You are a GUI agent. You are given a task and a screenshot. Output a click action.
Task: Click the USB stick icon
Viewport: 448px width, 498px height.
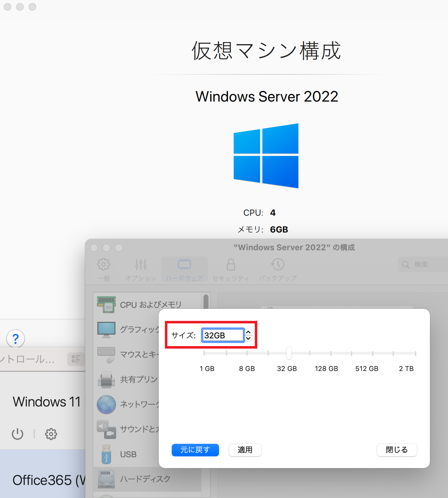point(106,454)
